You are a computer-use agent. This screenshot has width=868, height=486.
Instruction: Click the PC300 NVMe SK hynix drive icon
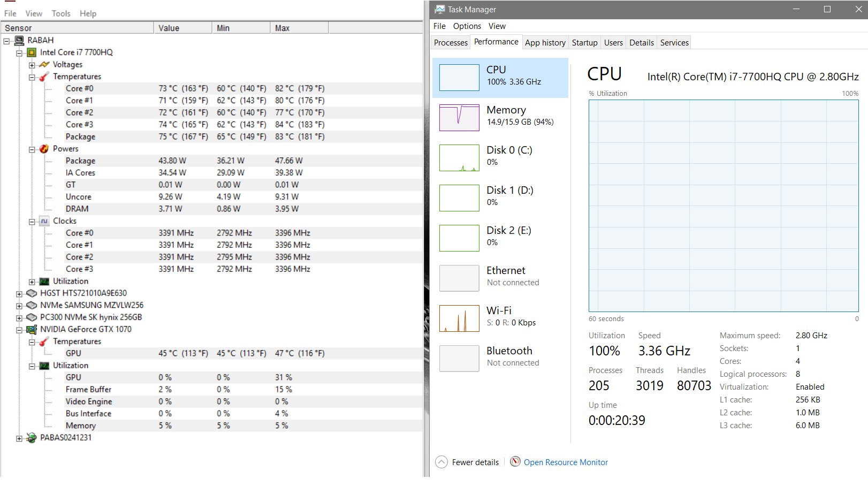click(32, 317)
